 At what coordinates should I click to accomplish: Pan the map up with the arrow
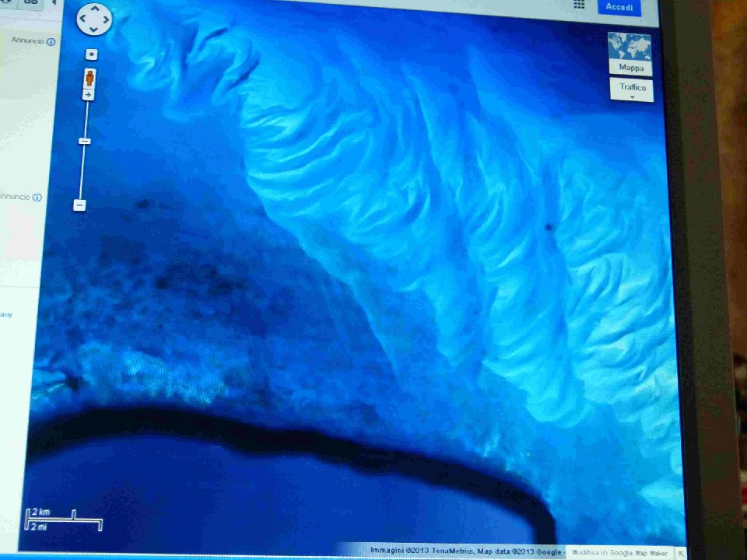click(x=95, y=9)
